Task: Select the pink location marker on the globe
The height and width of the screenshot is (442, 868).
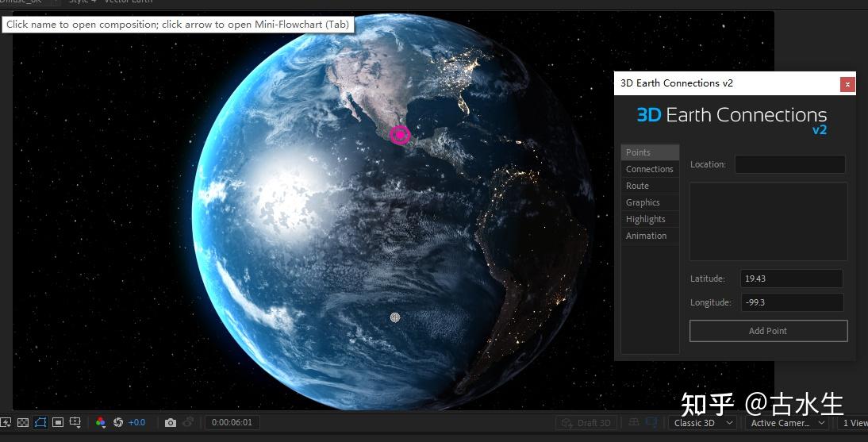Action: tap(400, 135)
